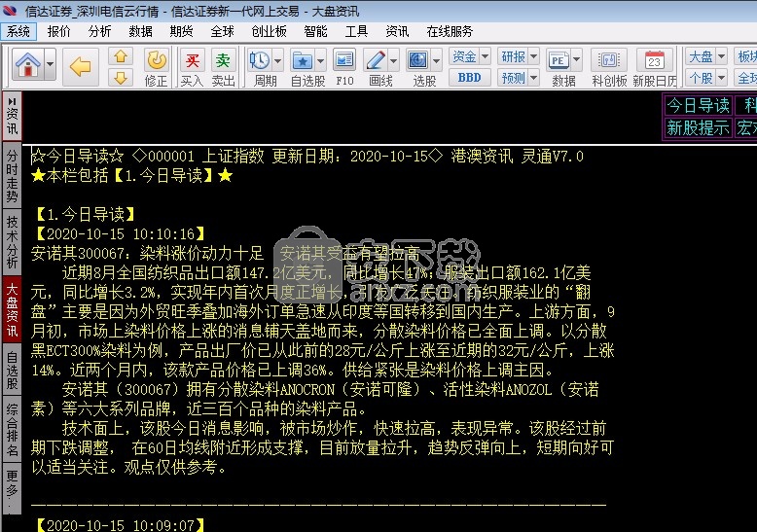Click the timestamp 2020-10-15 10:09:07
Screen dimensions: 757x532
point(121,525)
